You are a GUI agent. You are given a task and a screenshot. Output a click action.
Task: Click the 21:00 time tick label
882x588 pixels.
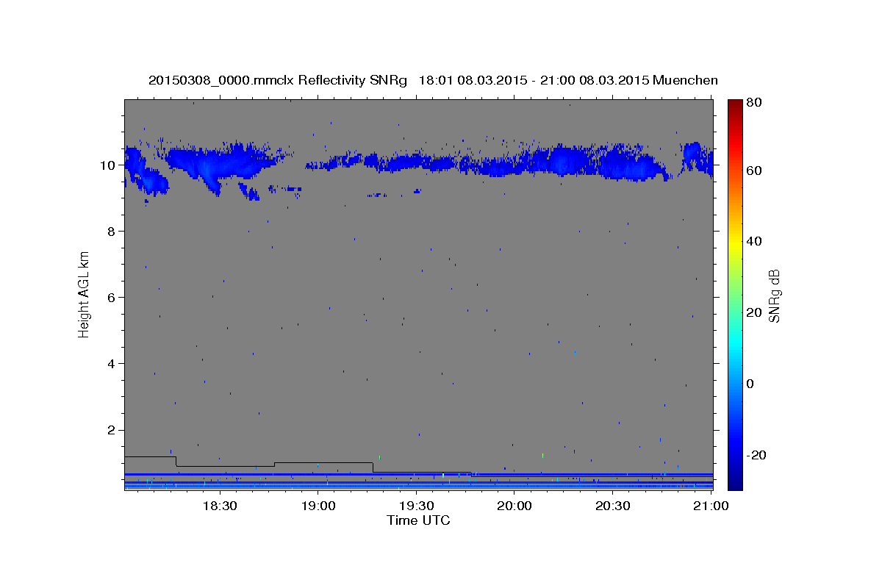click(x=711, y=506)
